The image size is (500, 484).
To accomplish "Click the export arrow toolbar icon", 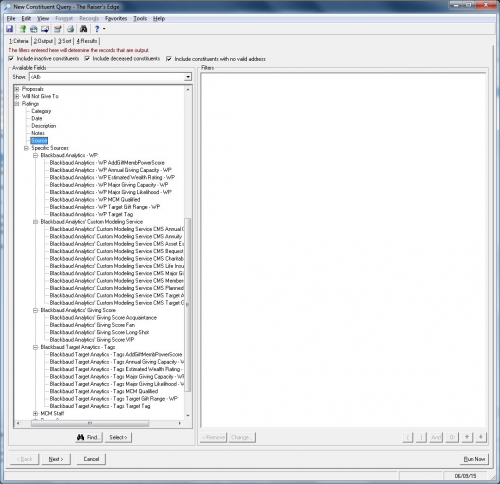I will (x=45, y=29).
